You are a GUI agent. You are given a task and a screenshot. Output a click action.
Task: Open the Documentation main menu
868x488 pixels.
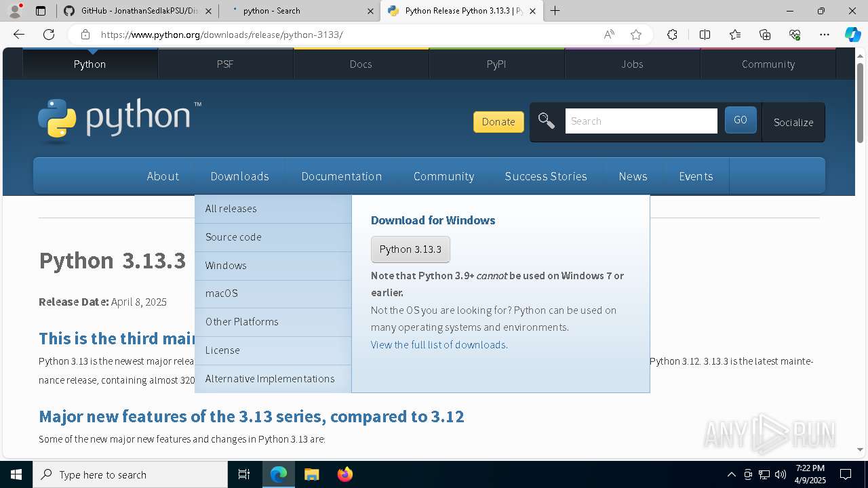point(341,176)
